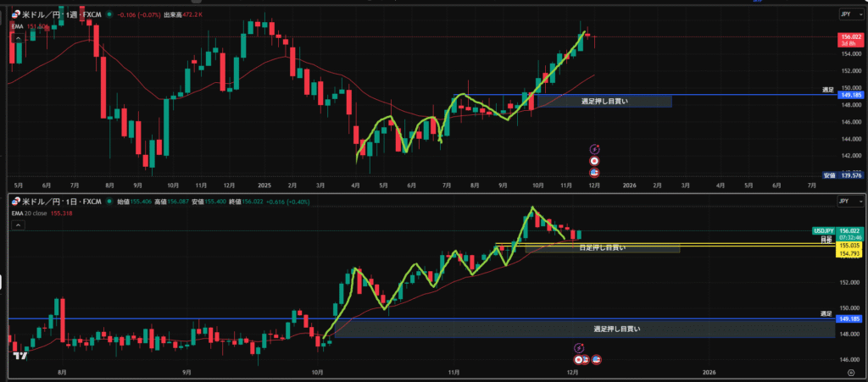Click the lightning event icon on daily chart
868x382 pixels.
[579, 347]
